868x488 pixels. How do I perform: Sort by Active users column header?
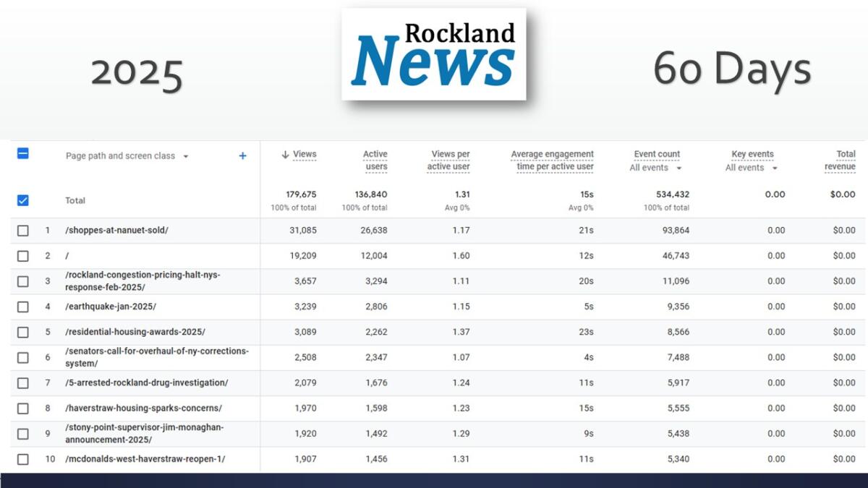pos(375,160)
